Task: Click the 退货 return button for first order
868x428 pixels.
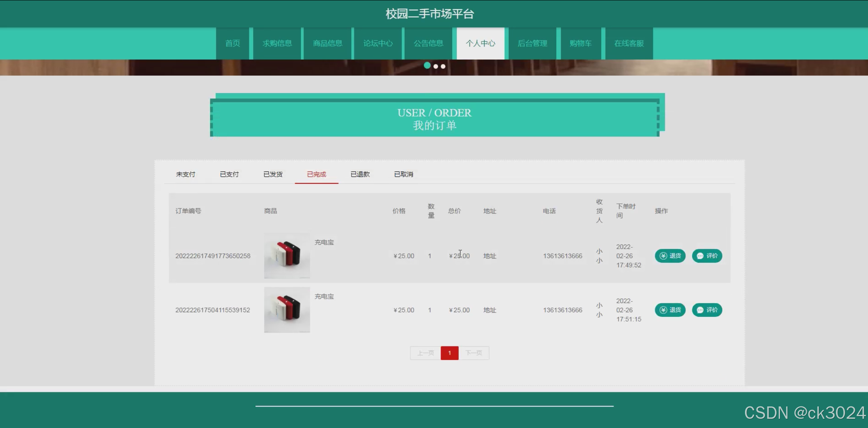Action: click(x=670, y=256)
